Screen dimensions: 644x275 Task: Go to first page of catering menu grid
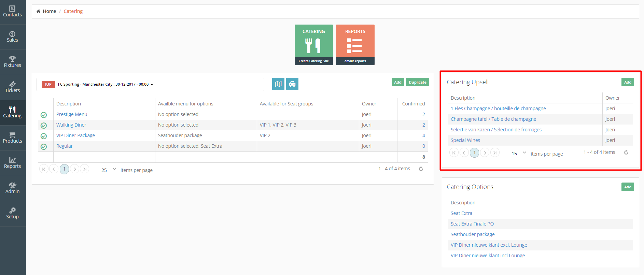(44, 169)
